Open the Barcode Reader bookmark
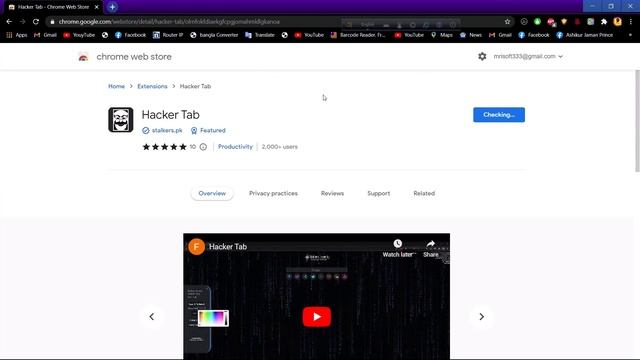640x360 pixels. click(358, 35)
